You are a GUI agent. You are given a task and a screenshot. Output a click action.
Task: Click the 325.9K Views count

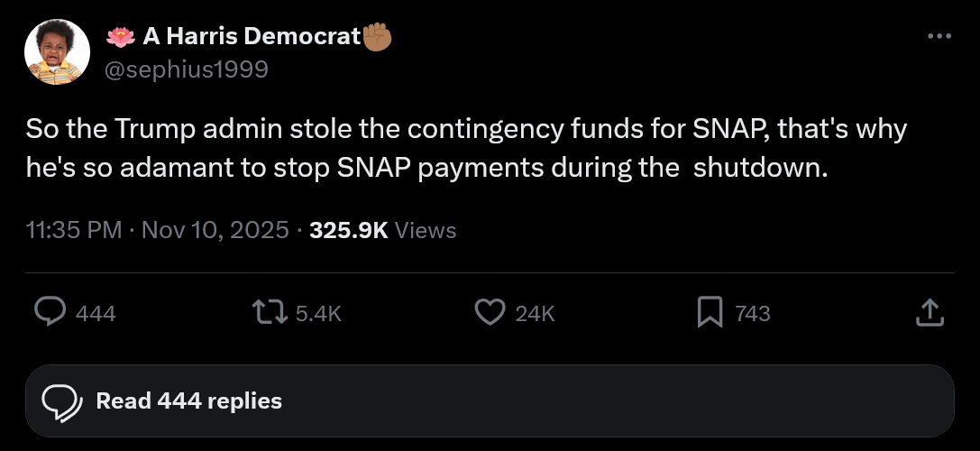(x=382, y=230)
